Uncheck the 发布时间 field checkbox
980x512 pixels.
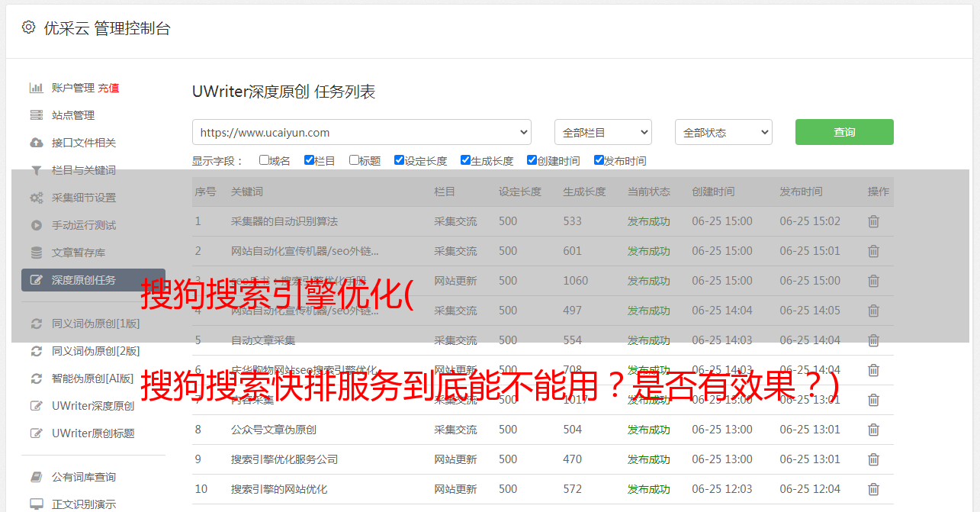599,160
